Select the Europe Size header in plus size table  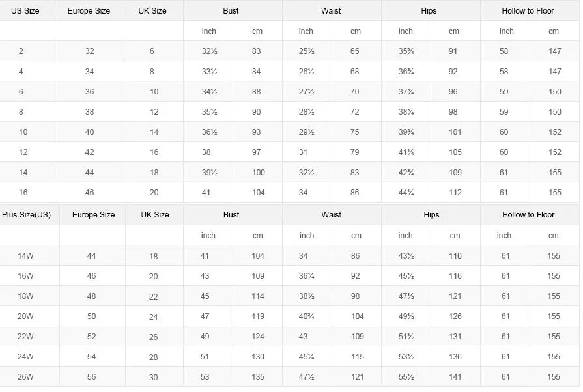point(93,214)
